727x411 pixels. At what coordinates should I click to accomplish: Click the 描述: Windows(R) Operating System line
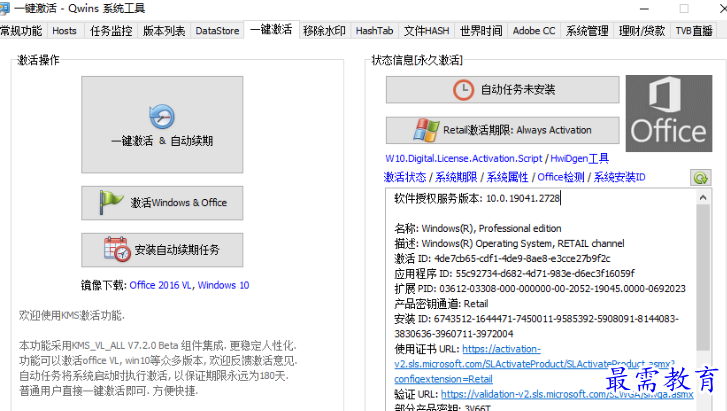(x=509, y=244)
